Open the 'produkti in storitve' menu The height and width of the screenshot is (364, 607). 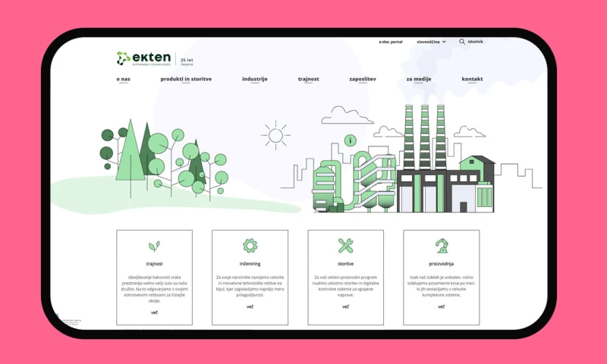coord(186,79)
